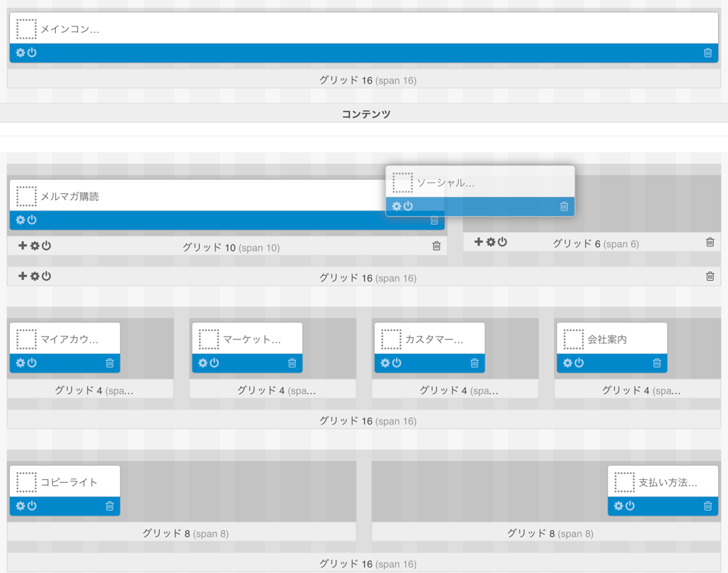Open settings for マーケット block

(x=203, y=363)
